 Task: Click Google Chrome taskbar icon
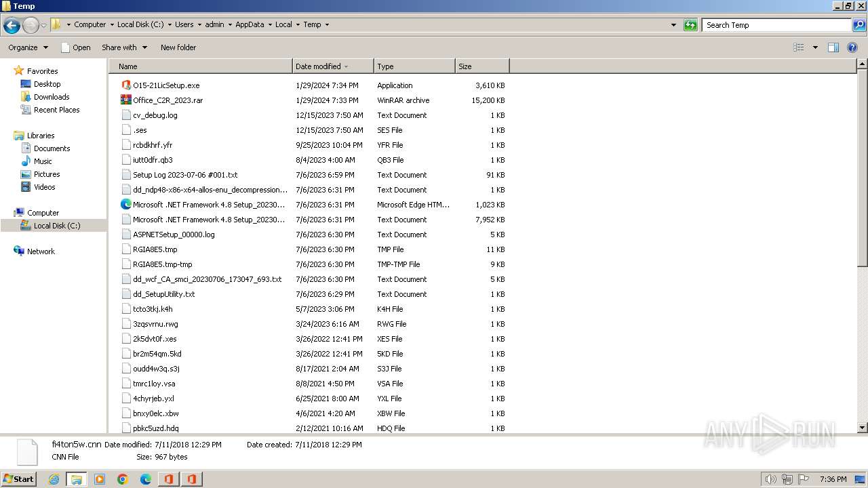[123, 479]
